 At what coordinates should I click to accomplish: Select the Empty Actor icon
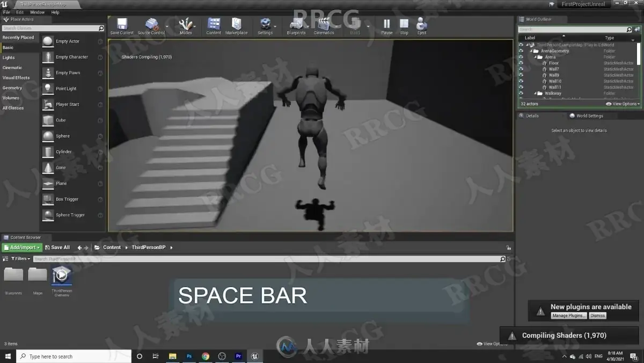coord(48,41)
